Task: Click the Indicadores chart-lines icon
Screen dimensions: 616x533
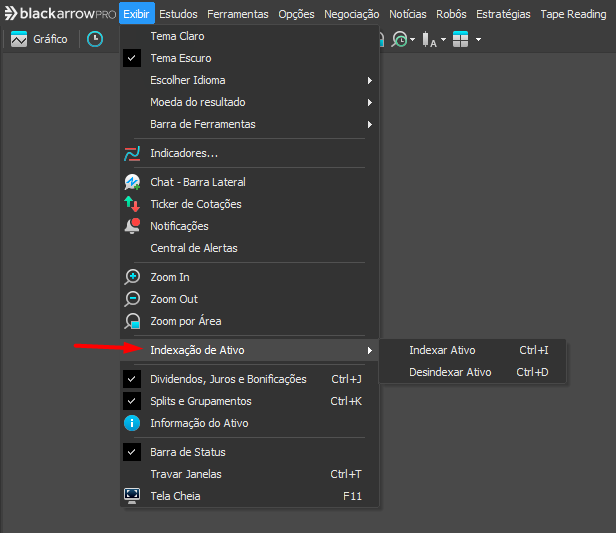Action: [132, 153]
